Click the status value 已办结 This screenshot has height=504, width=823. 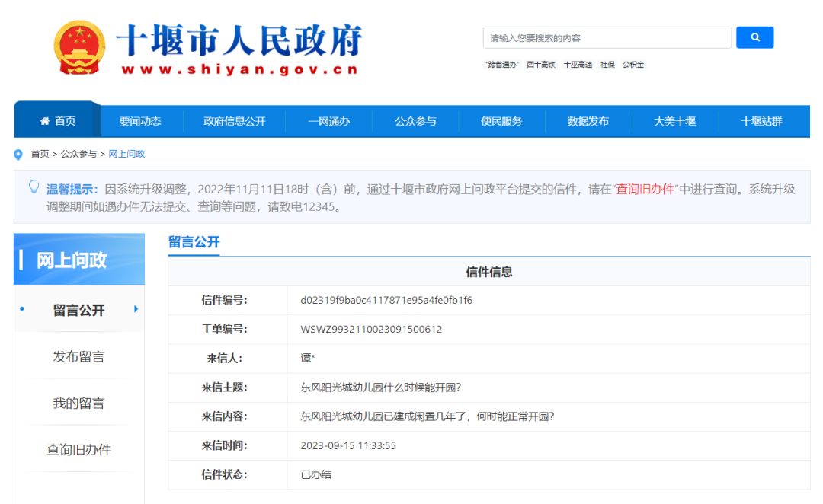point(316,474)
